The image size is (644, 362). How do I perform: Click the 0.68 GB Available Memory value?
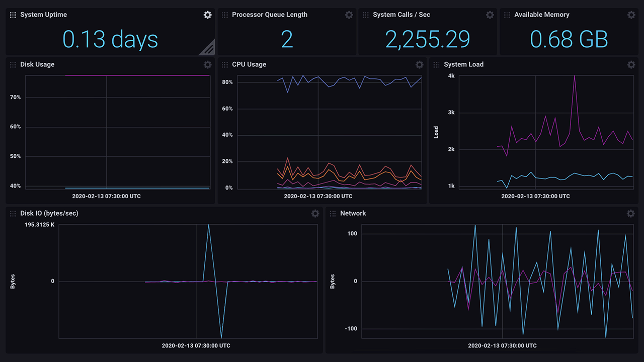click(x=569, y=39)
